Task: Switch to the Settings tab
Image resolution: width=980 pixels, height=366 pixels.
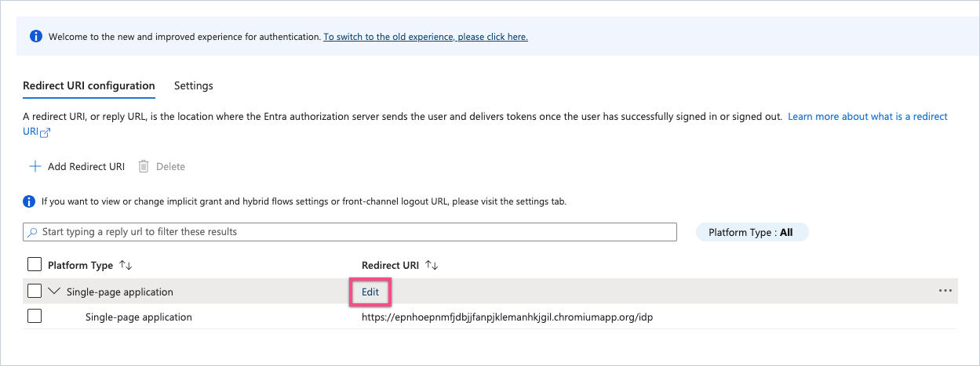Action: 194,85
